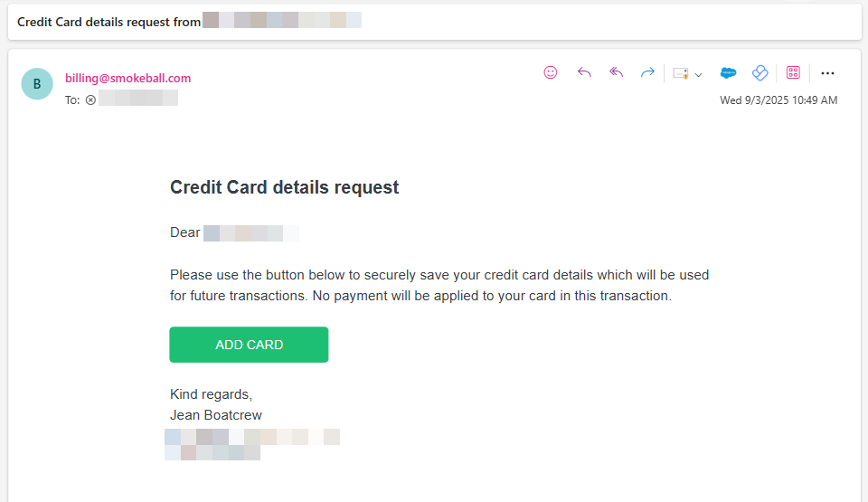This screenshot has width=868, height=502.
Task: Click the green ADD CARD button
Action: [249, 345]
